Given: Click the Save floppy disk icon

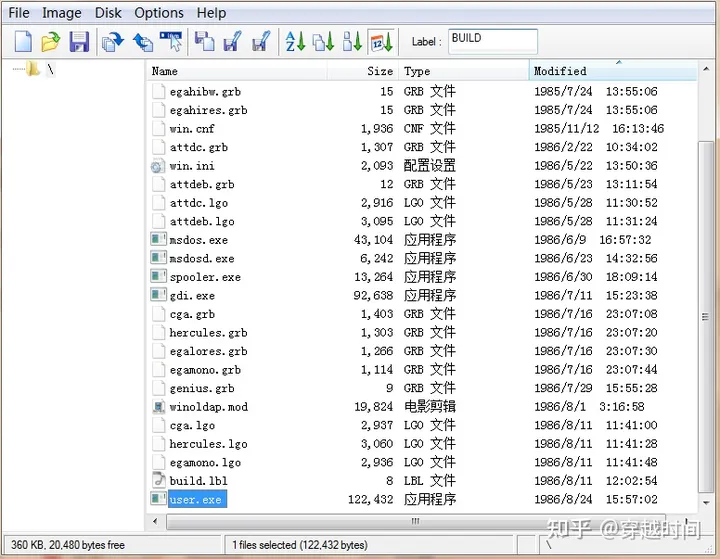Looking at the screenshot, I should point(79,42).
